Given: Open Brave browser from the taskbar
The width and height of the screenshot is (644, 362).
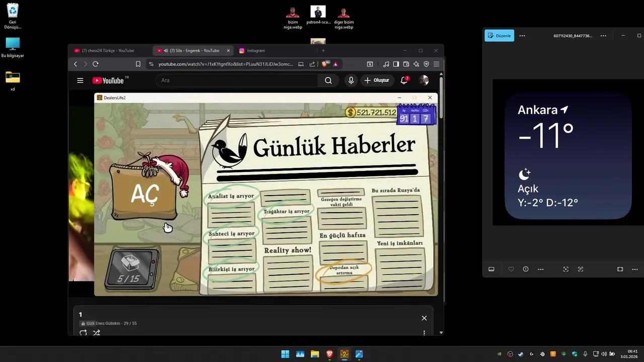Looking at the screenshot, I should click(x=330, y=354).
